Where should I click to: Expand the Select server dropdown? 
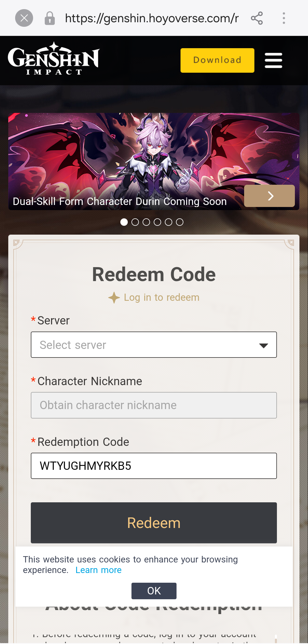tap(154, 345)
